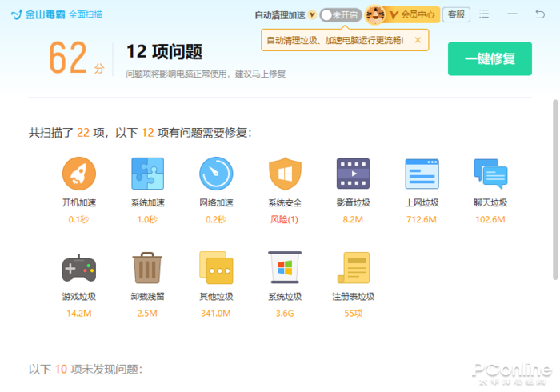
Task: Select the 上网垃圾 browser icon
Action: click(x=422, y=174)
